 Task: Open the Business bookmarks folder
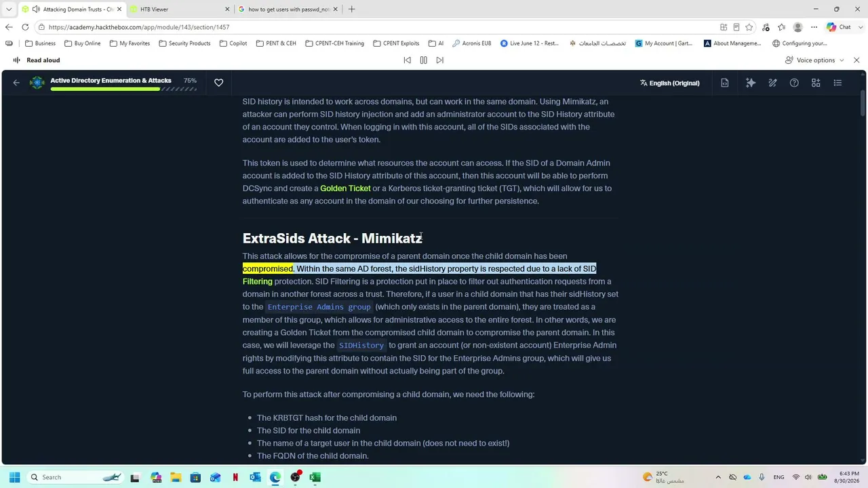click(40, 43)
